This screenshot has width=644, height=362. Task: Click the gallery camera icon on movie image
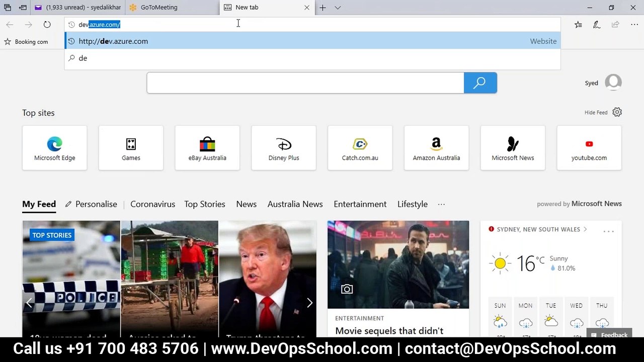point(347,289)
